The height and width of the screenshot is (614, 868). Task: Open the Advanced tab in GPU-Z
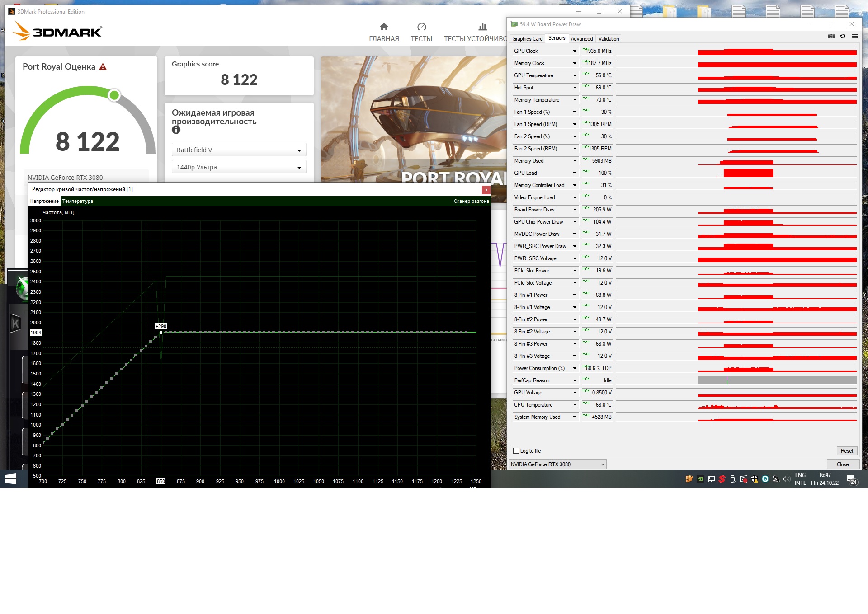[581, 39]
